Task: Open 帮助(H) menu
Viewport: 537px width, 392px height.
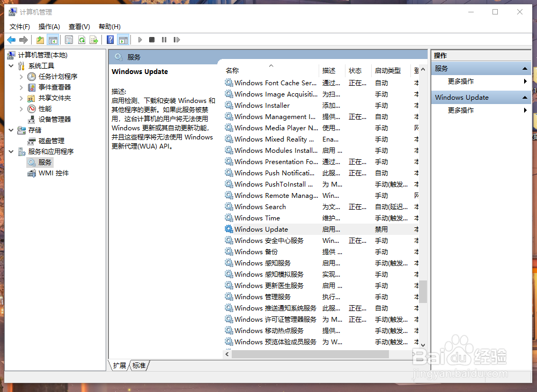Action: [109, 27]
